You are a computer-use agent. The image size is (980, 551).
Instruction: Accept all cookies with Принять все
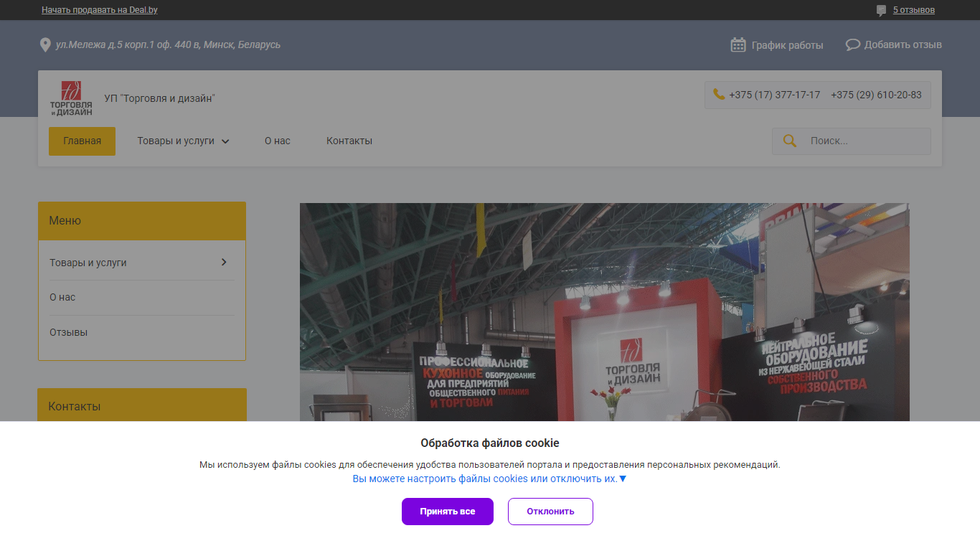click(448, 512)
